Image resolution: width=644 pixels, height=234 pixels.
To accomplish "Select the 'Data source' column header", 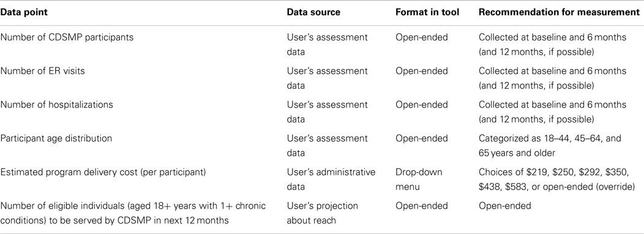I will click(313, 12).
